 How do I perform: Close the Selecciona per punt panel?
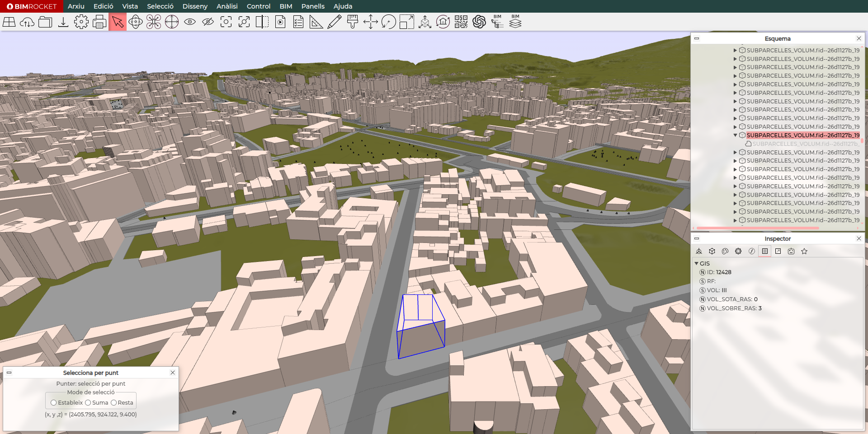(x=173, y=373)
